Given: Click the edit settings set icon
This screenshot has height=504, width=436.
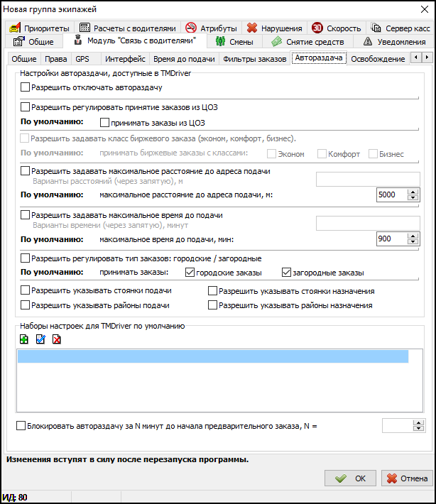Looking at the screenshot, I should [40, 339].
